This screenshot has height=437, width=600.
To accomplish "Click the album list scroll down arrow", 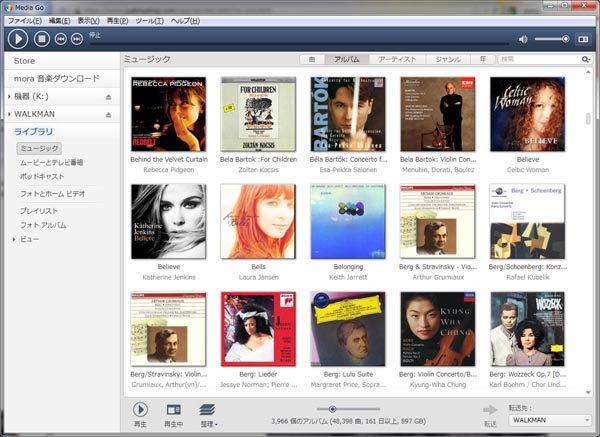I will [x=588, y=393].
